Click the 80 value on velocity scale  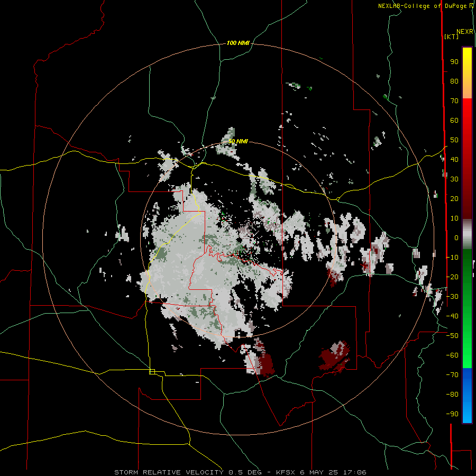(x=454, y=81)
